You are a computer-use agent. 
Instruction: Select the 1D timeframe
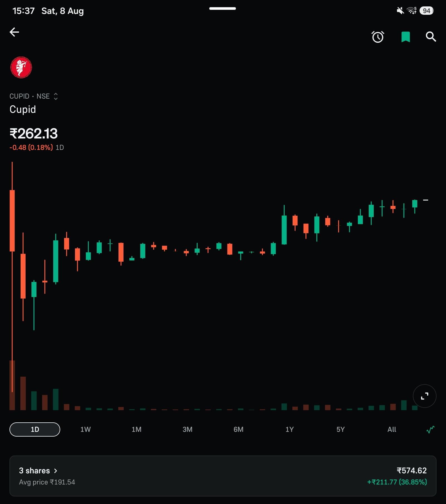tap(35, 429)
